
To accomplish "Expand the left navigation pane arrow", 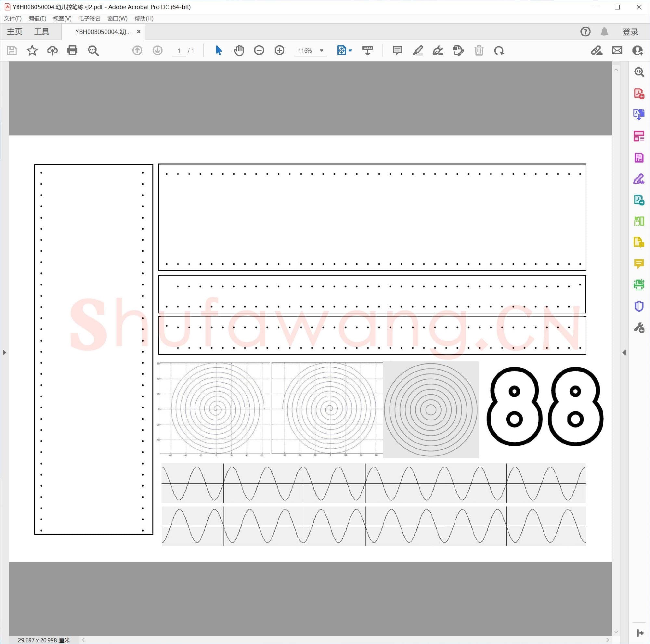I will (4, 352).
